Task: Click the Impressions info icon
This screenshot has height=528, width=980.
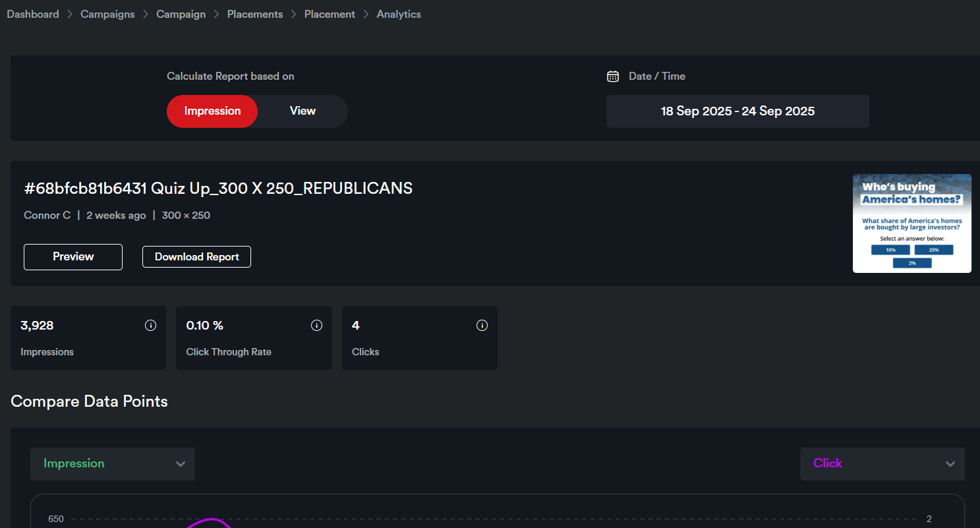Action: (x=150, y=326)
